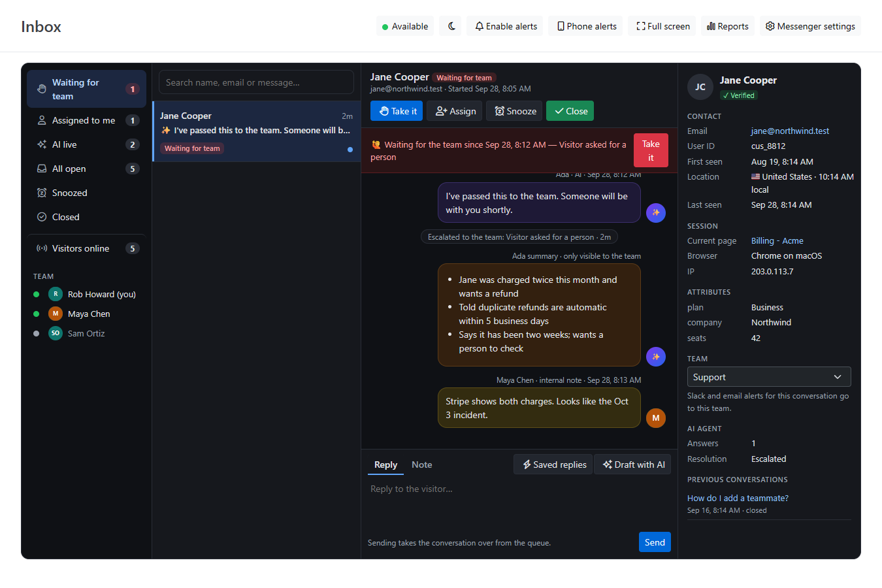The width and height of the screenshot is (882, 588).
Task: Open the Billing - Acme page link
Action: click(777, 240)
